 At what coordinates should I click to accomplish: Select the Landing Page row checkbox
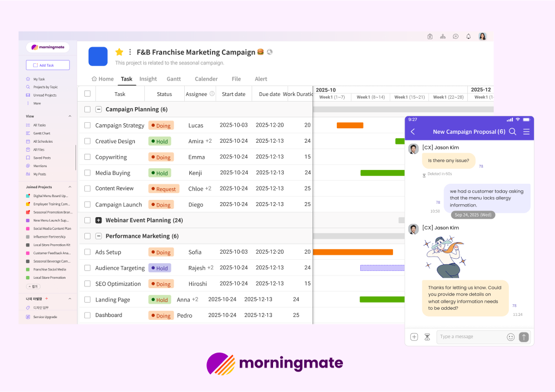(x=87, y=300)
